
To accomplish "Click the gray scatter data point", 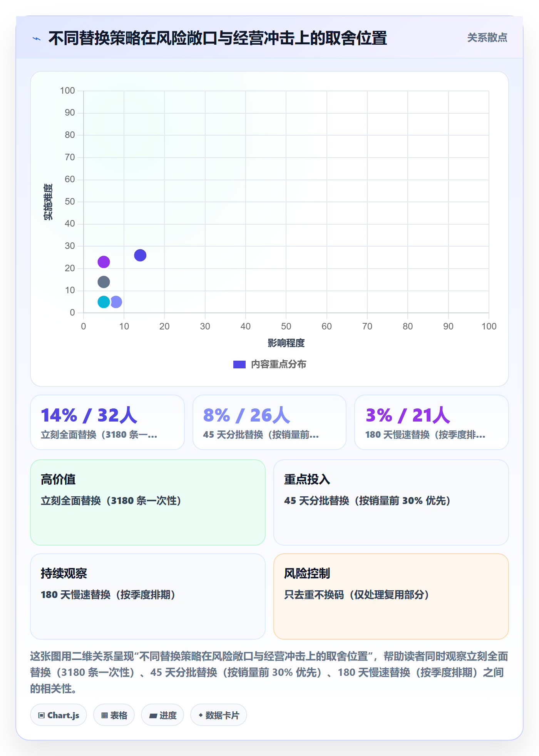I will 104,282.
